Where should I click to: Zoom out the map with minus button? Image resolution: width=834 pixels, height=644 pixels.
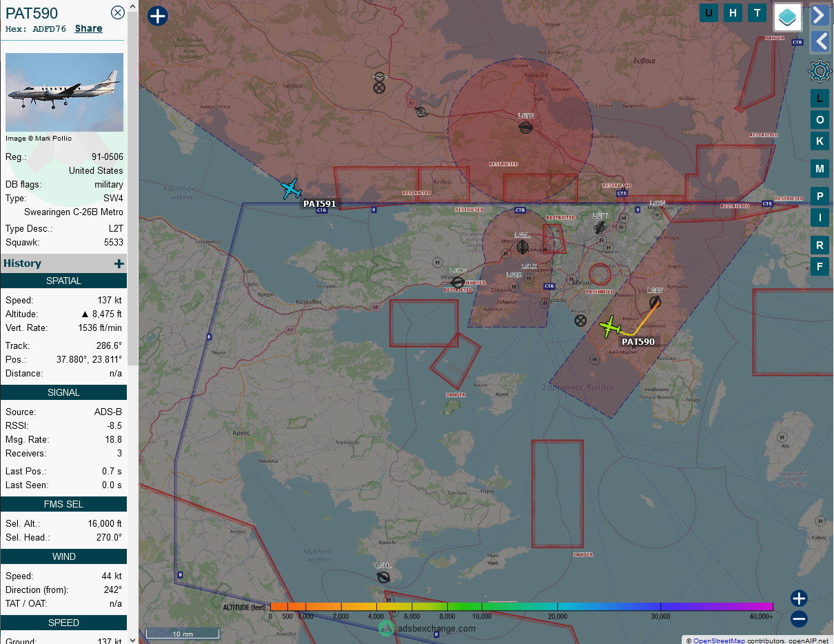pos(799,619)
